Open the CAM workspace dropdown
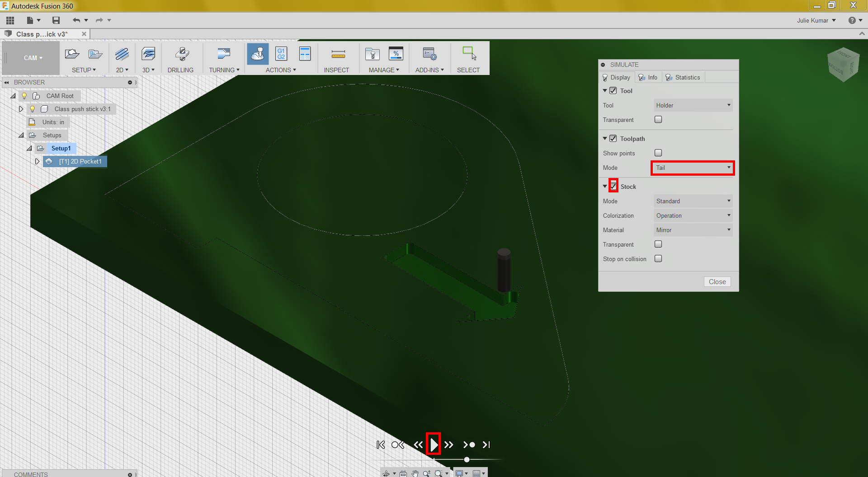 (33, 58)
